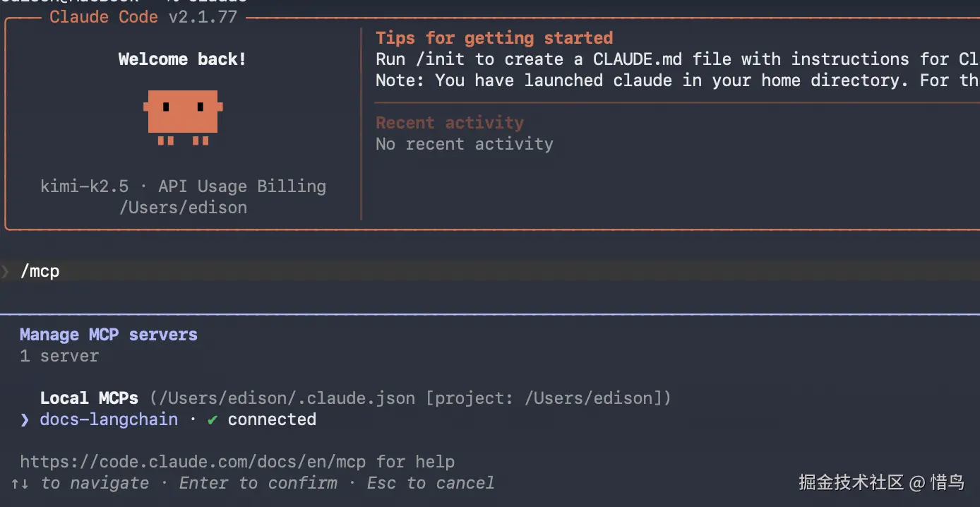
Task: Click the /Users/edison working directory path
Action: 183,208
